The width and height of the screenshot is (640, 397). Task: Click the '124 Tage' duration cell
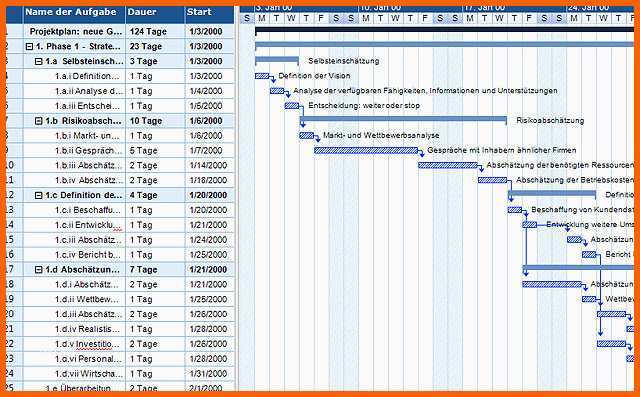[155, 31]
